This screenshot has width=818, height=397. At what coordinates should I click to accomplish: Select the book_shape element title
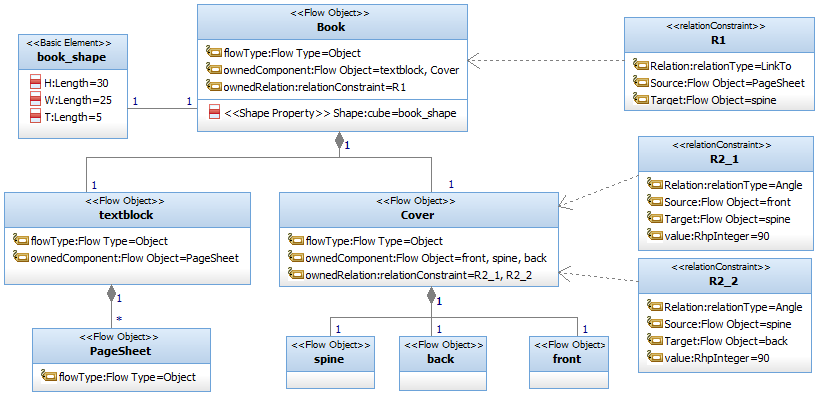[x=72, y=57]
